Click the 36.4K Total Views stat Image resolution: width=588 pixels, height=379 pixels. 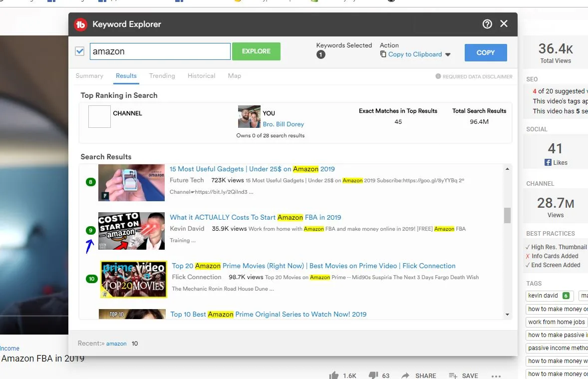[556, 53]
